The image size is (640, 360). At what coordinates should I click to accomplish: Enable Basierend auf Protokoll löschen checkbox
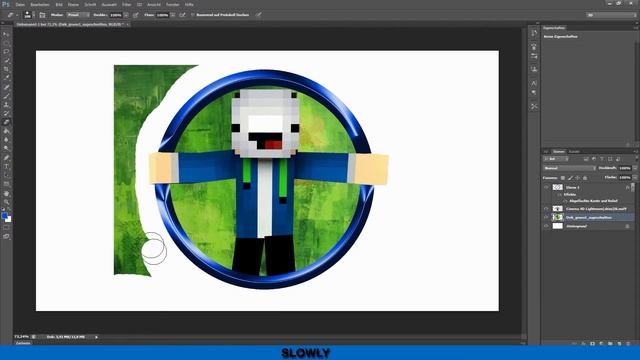click(193, 15)
